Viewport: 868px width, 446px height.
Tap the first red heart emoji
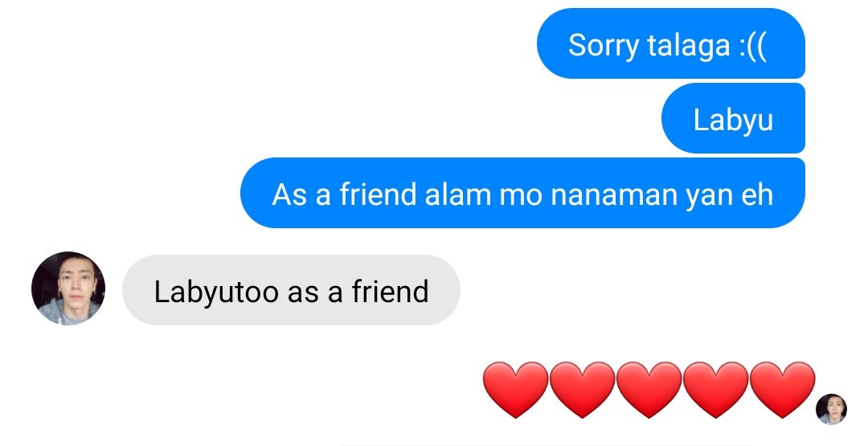point(515,390)
